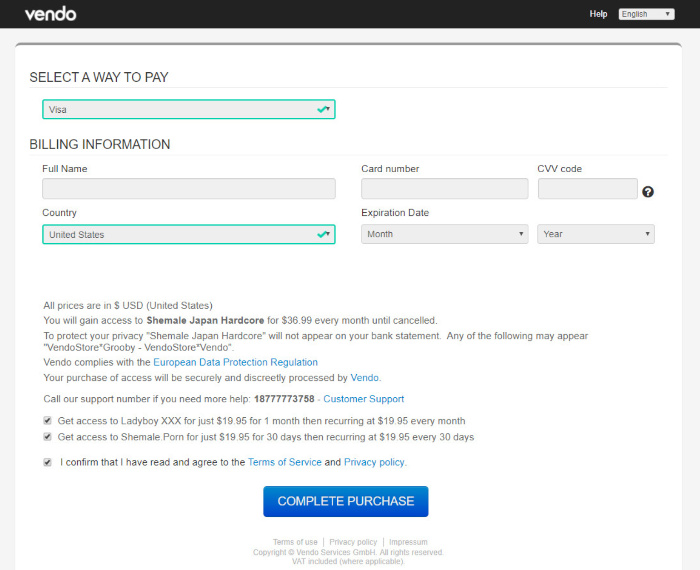The width and height of the screenshot is (700, 570).
Task: Open the Visa payment method dropdown
Action: 188,109
